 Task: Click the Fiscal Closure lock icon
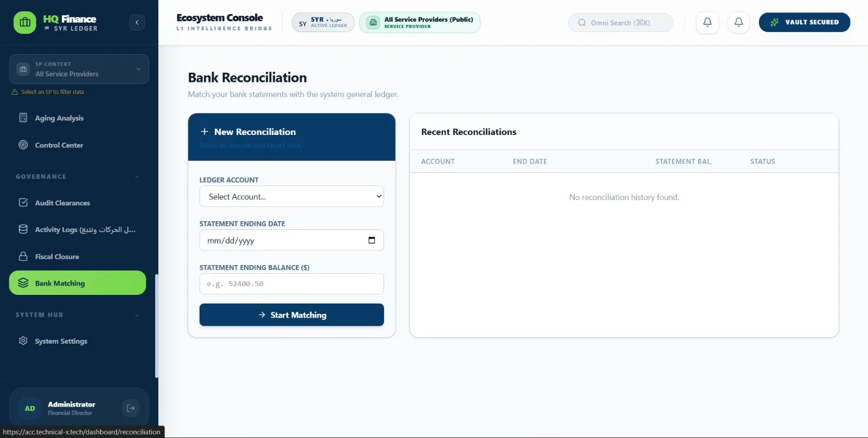click(x=23, y=256)
